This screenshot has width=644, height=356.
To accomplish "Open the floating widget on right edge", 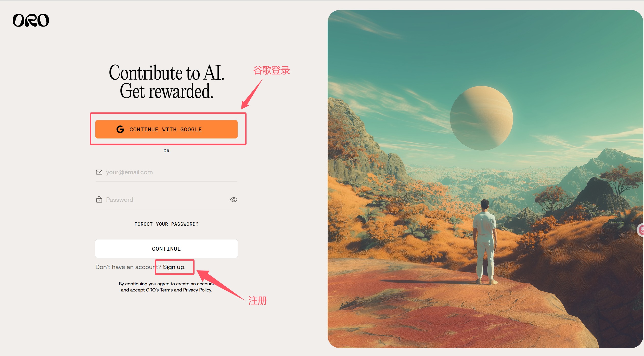I will click(641, 230).
